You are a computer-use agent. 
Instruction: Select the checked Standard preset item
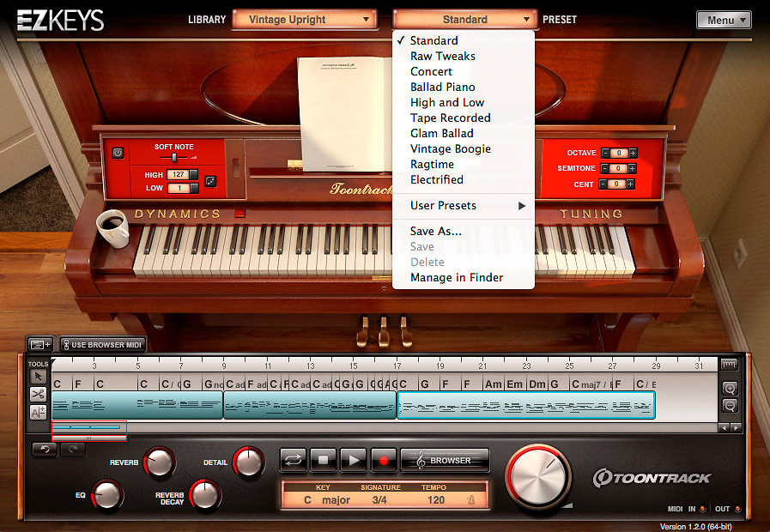[464, 40]
